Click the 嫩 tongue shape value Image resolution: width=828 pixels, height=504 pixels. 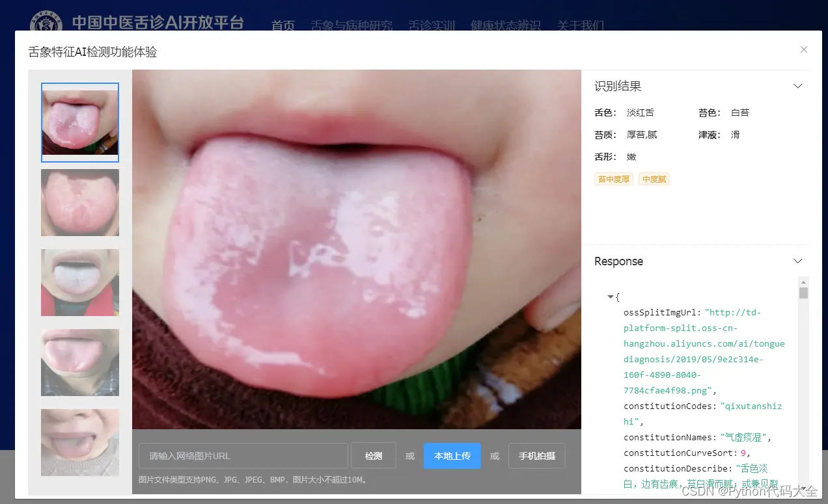pyautogui.click(x=631, y=157)
